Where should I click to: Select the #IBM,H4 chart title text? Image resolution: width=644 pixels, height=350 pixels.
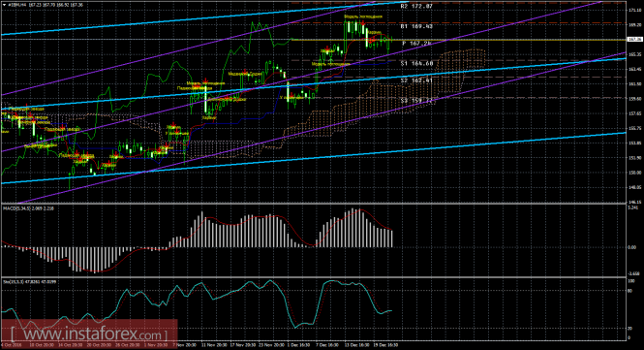click(18, 5)
